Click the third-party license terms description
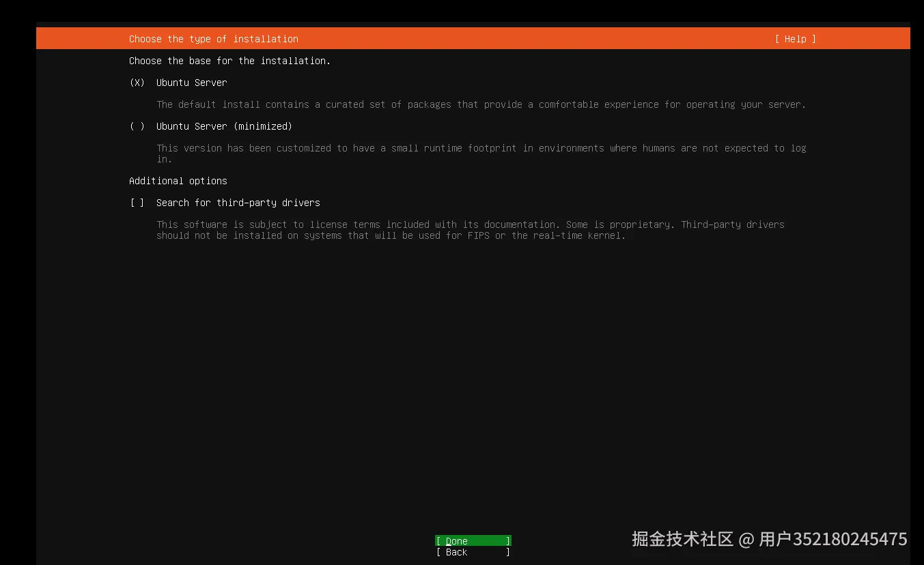Image resolution: width=924 pixels, height=565 pixels. [471, 230]
